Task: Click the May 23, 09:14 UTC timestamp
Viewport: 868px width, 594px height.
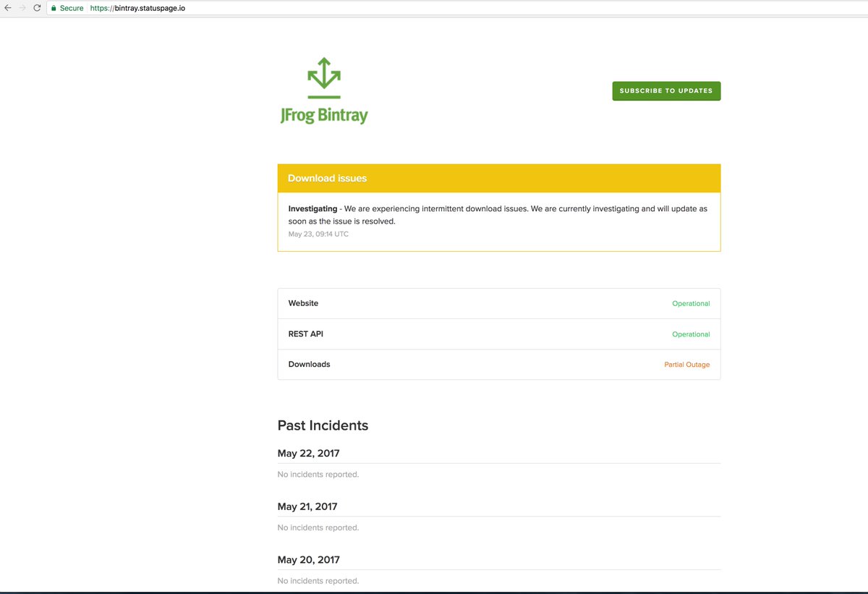Action: point(318,234)
